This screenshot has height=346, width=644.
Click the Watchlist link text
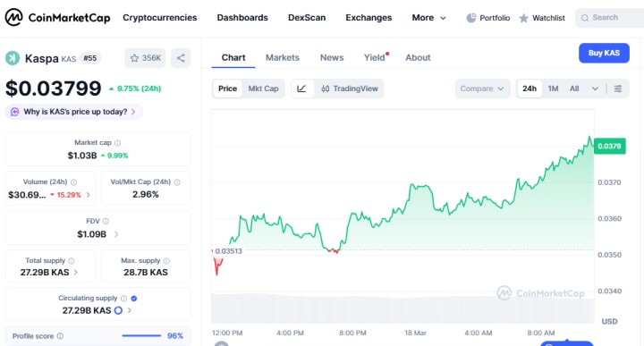(548, 18)
